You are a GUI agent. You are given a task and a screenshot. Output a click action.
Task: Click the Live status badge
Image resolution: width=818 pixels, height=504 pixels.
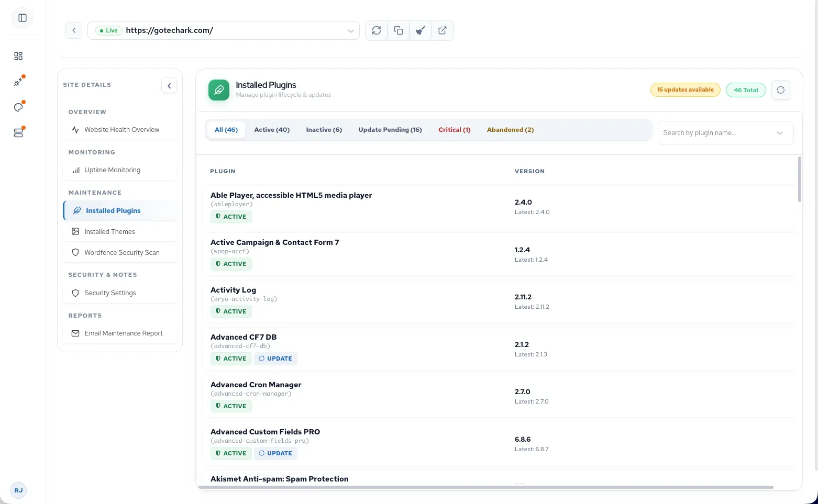click(x=109, y=30)
